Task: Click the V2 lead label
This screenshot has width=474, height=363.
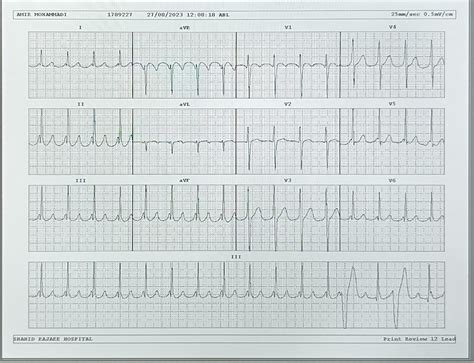Action: 288,104
